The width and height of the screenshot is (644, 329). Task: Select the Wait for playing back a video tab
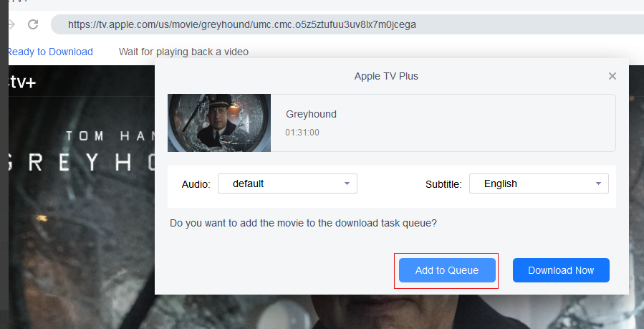click(x=183, y=52)
